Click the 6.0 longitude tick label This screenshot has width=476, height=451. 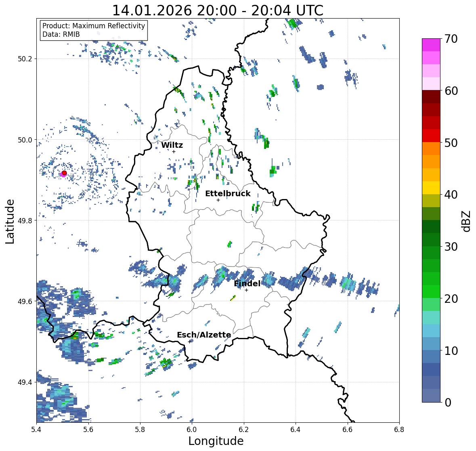pyautogui.click(x=192, y=430)
